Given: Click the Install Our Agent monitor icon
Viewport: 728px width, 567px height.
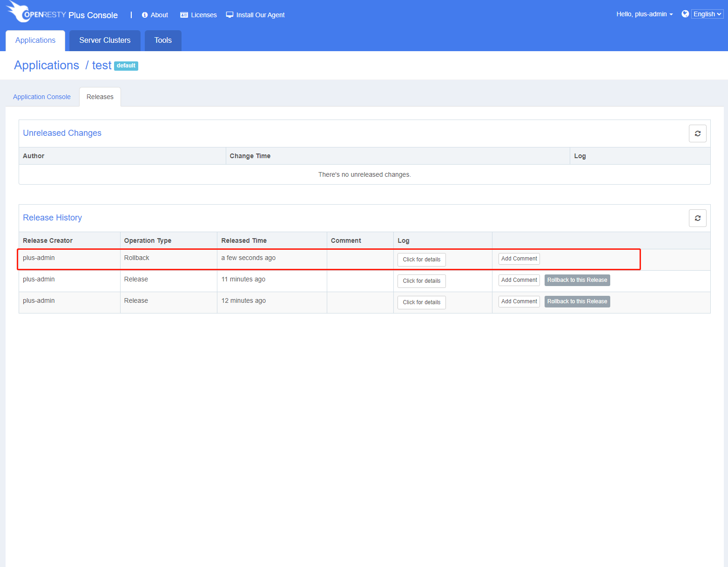Looking at the screenshot, I should [229, 15].
